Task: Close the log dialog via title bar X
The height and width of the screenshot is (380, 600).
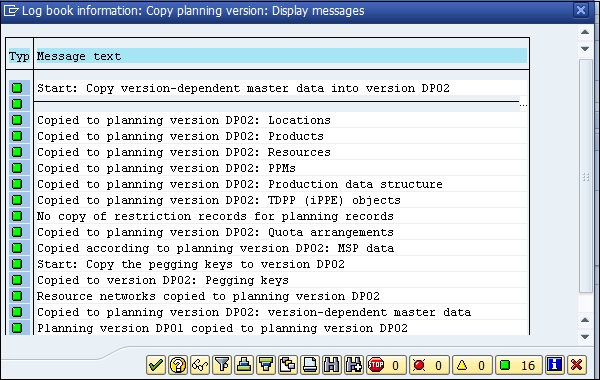Action: pyautogui.click(x=581, y=10)
